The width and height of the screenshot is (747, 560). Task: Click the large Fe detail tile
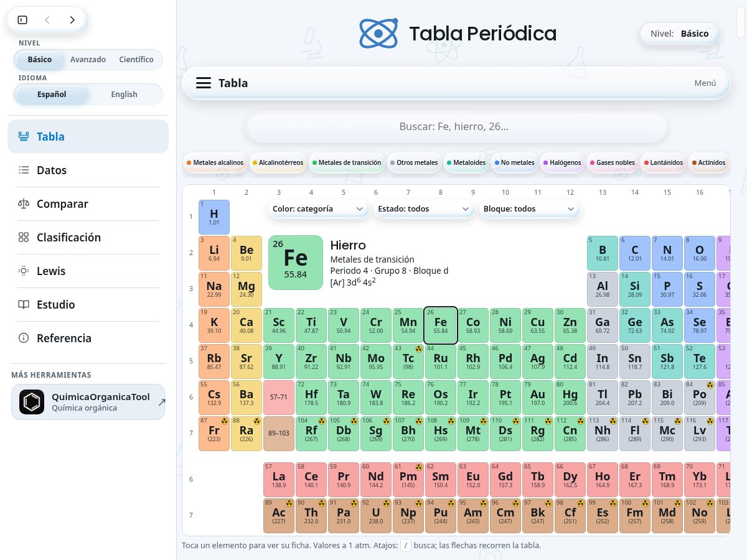(296, 263)
